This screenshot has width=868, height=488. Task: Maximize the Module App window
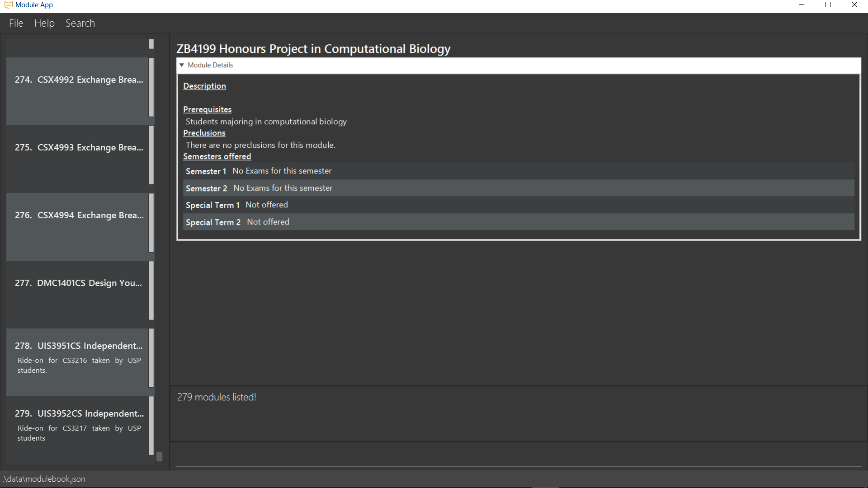click(x=828, y=5)
